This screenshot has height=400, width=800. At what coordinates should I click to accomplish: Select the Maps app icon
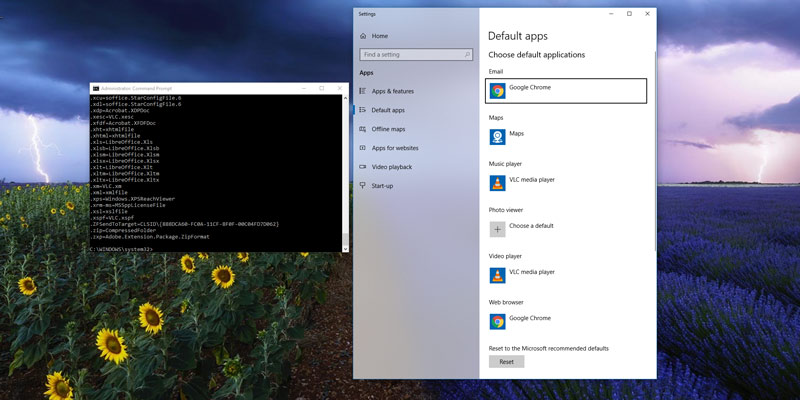point(497,136)
